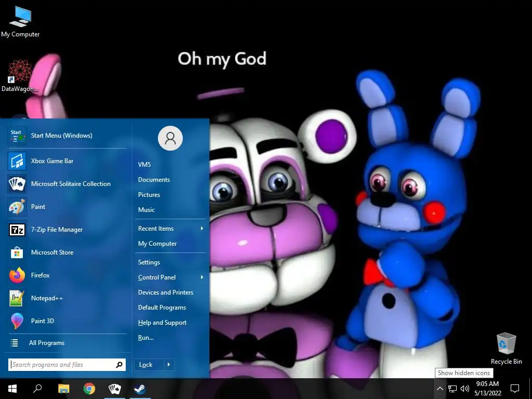Open power options arrow beside Lock
The height and width of the screenshot is (399, 532).
(169, 365)
